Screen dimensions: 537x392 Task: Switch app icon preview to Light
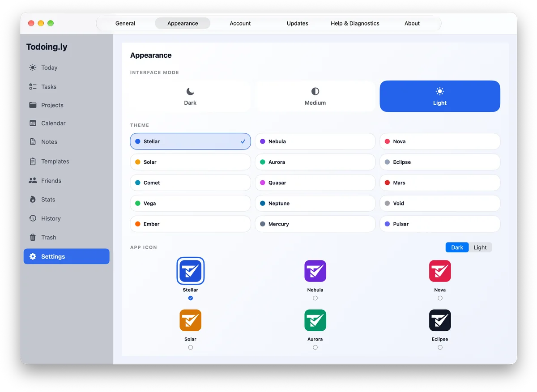pos(480,247)
